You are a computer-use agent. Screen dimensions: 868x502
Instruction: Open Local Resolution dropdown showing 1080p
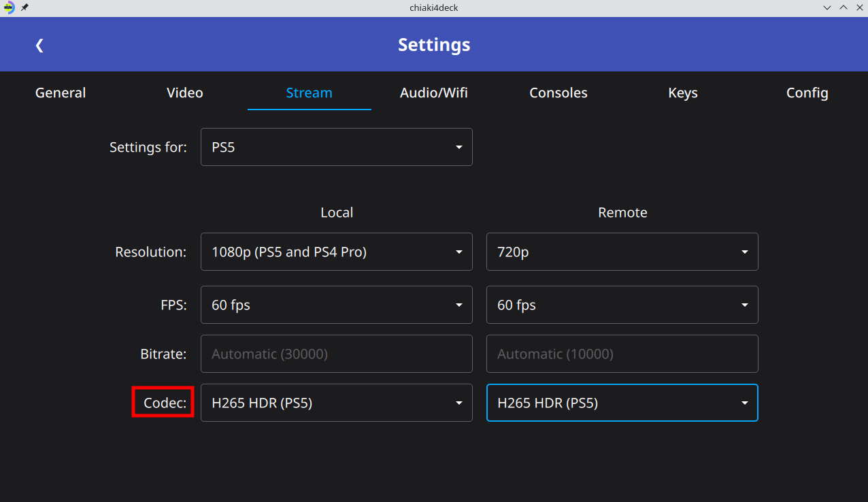tap(337, 252)
